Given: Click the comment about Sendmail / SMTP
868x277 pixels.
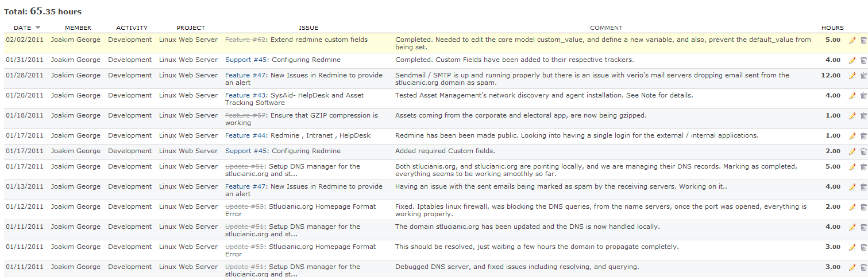Looking at the screenshot, I should pos(592,79).
